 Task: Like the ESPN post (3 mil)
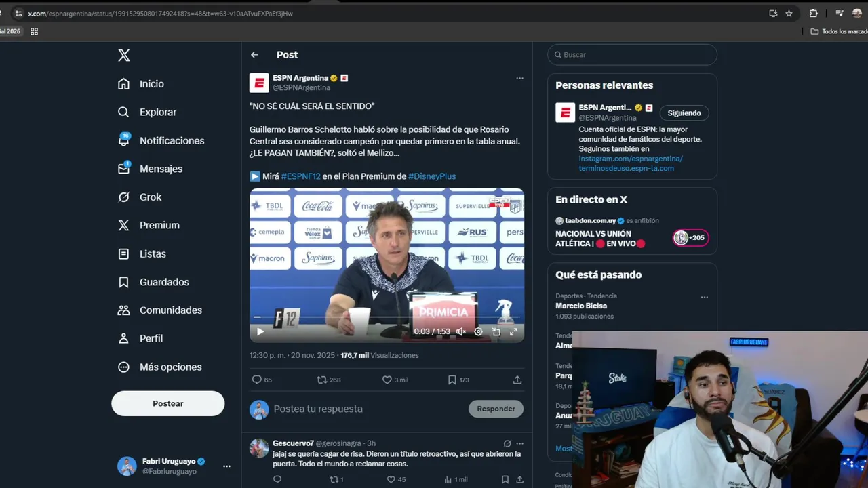pos(395,380)
